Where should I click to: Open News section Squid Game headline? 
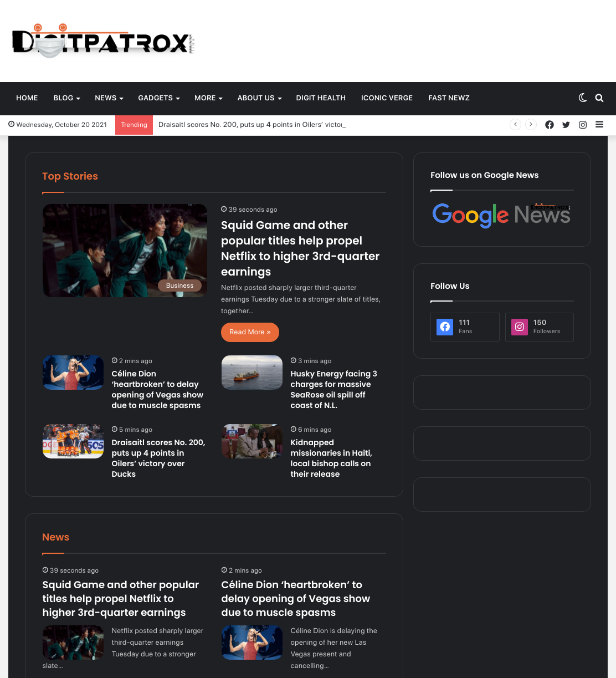click(121, 599)
